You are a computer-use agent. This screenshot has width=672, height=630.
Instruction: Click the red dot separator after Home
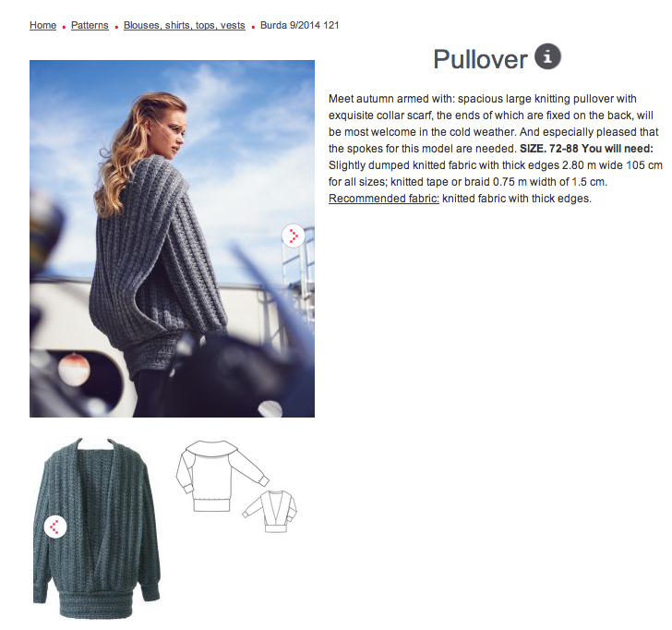(x=64, y=27)
